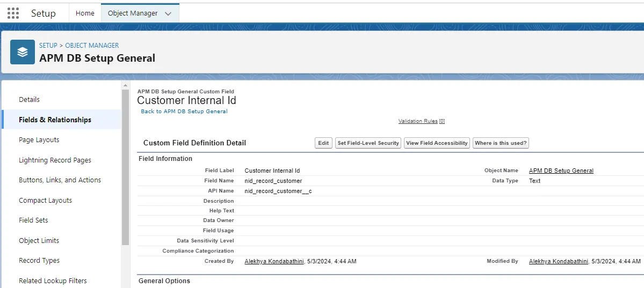Image resolution: width=644 pixels, height=288 pixels.
Task: Click the Customer Internal Id page heading
Action: [186, 100]
